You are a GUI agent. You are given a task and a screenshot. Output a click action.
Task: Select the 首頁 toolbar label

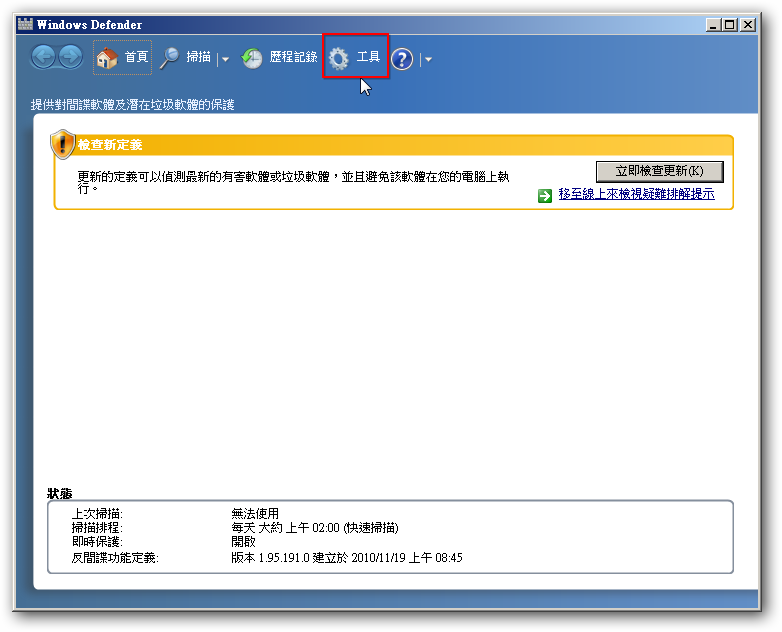[136, 58]
